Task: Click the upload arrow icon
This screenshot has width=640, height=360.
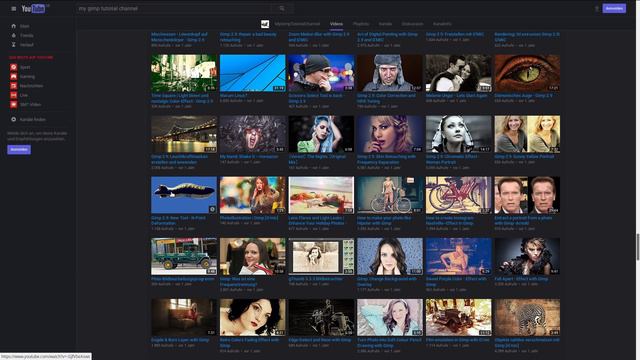Action: click(x=597, y=9)
